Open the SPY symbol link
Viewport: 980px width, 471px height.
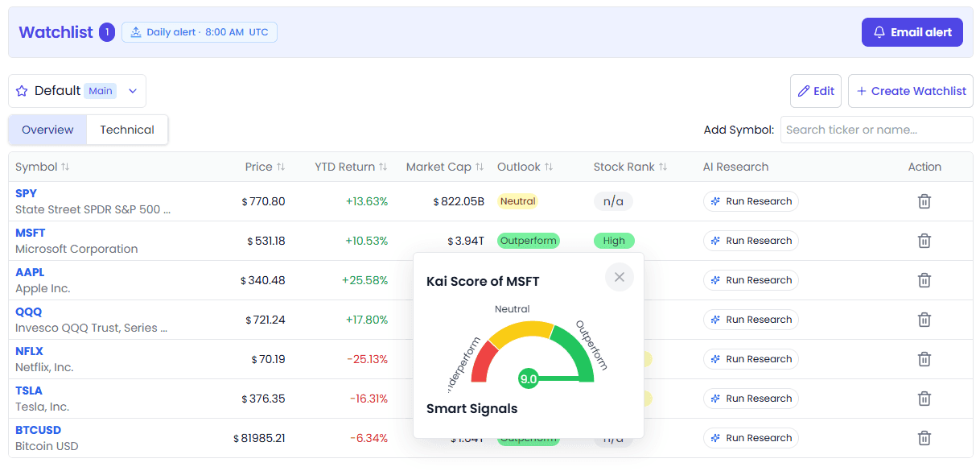[26, 193]
